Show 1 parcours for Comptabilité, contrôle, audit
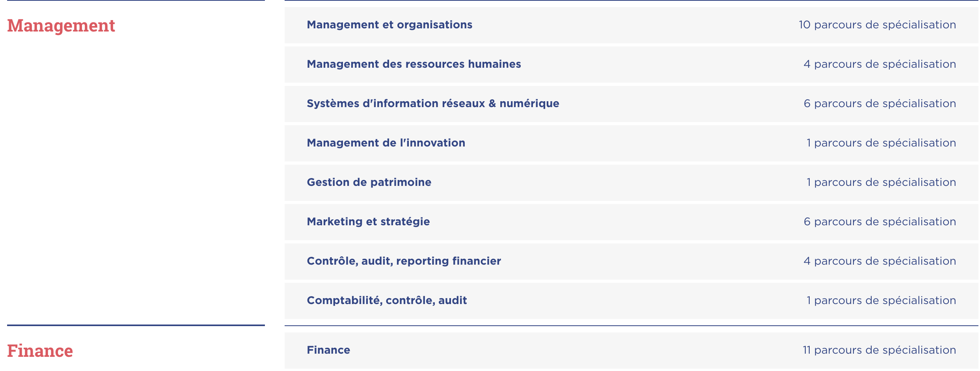The image size is (980, 371). pyautogui.click(x=881, y=301)
